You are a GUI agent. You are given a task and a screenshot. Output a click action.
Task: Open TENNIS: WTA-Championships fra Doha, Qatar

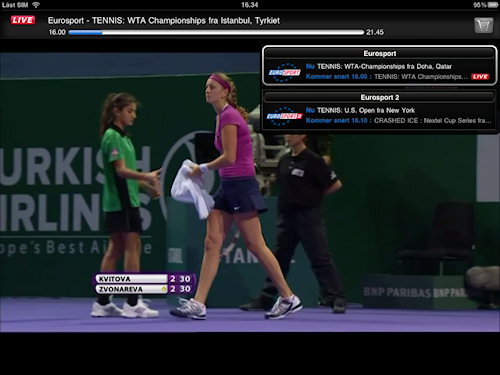click(x=379, y=66)
